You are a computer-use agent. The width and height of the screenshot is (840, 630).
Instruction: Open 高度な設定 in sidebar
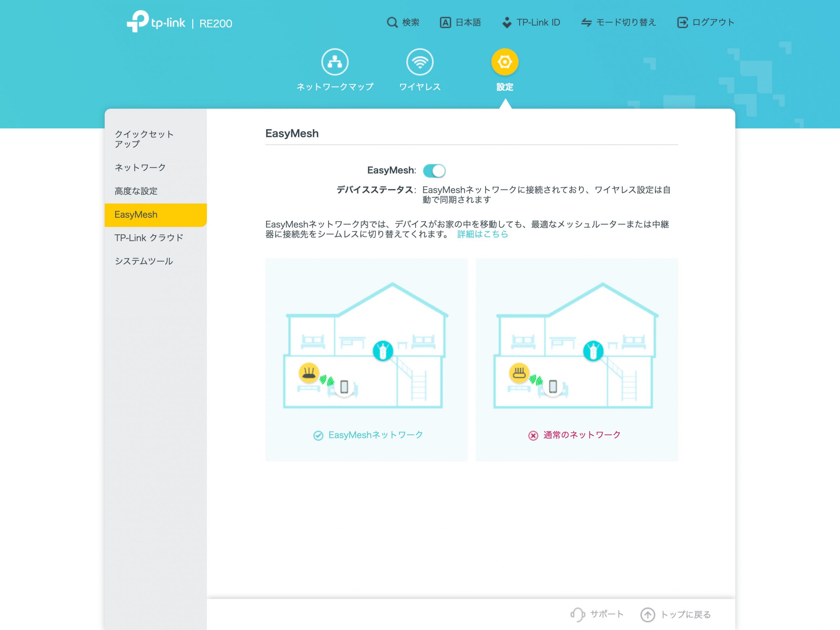click(156, 191)
